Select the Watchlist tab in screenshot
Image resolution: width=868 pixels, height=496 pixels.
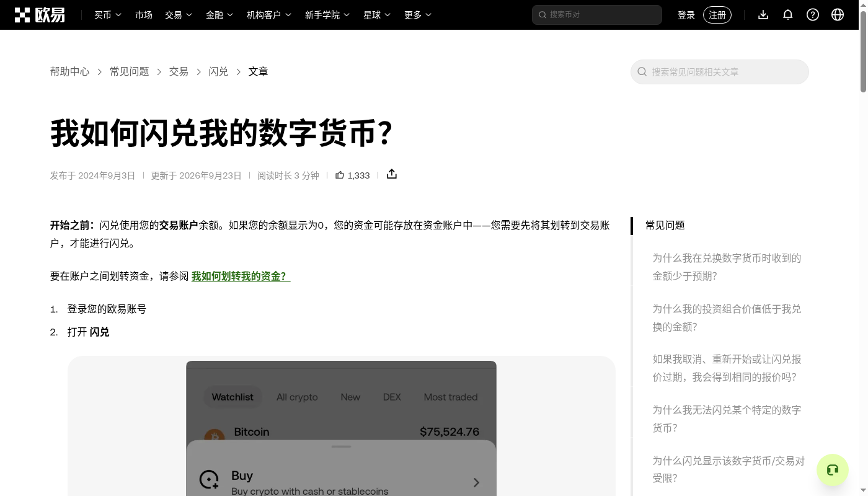[x=232, y=397]
